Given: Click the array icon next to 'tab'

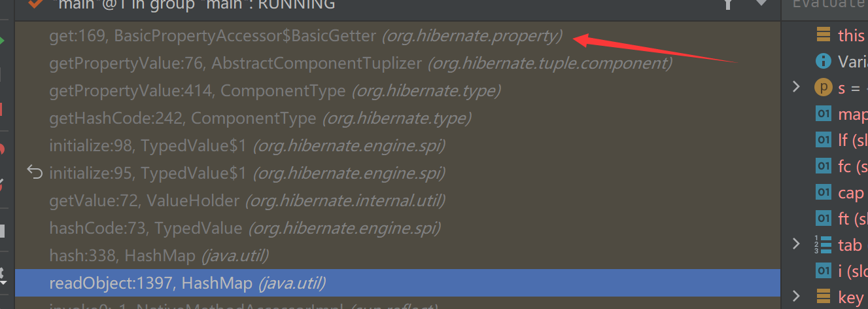Looking at the screenshot, I should pos(822,245).
